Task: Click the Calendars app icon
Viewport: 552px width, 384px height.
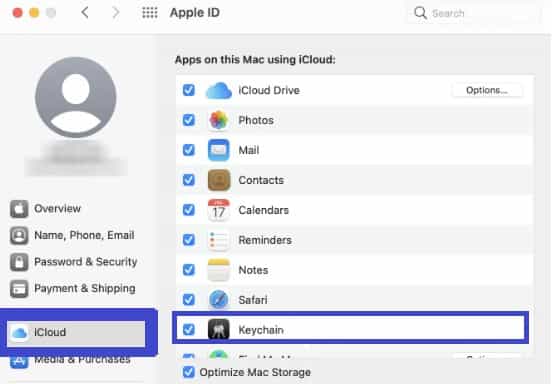Action: [x=219, y=210]
